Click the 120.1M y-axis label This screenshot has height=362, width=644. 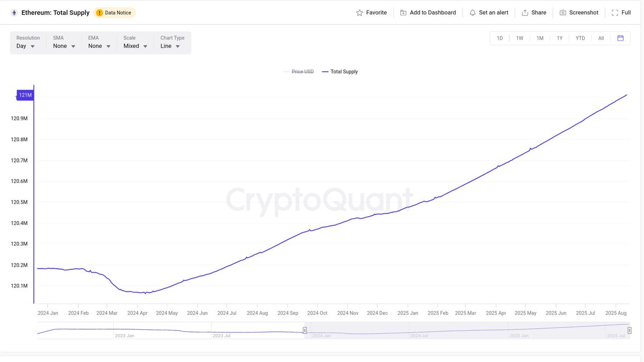(19, 286)
